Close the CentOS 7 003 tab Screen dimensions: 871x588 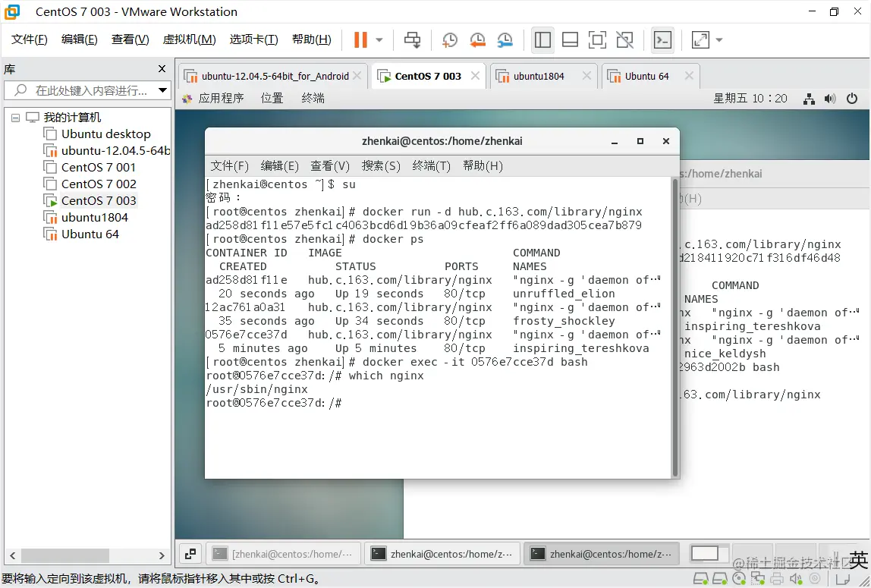click(475, 76)
